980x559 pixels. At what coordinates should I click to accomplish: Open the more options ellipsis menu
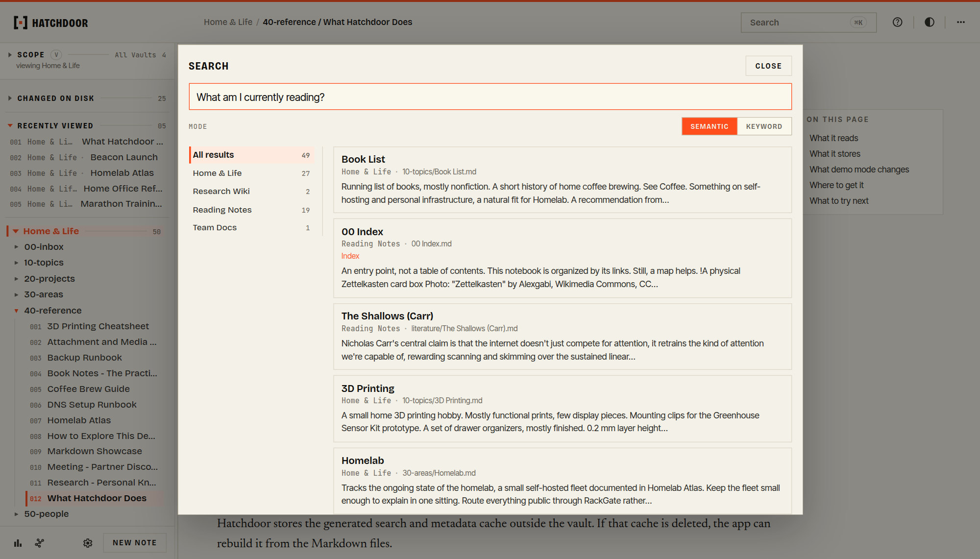coord(960,23)
